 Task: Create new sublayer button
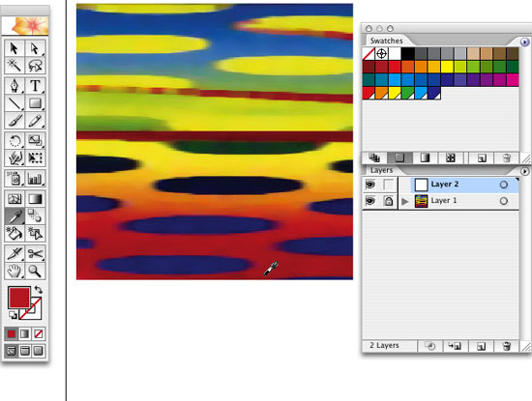455,346
